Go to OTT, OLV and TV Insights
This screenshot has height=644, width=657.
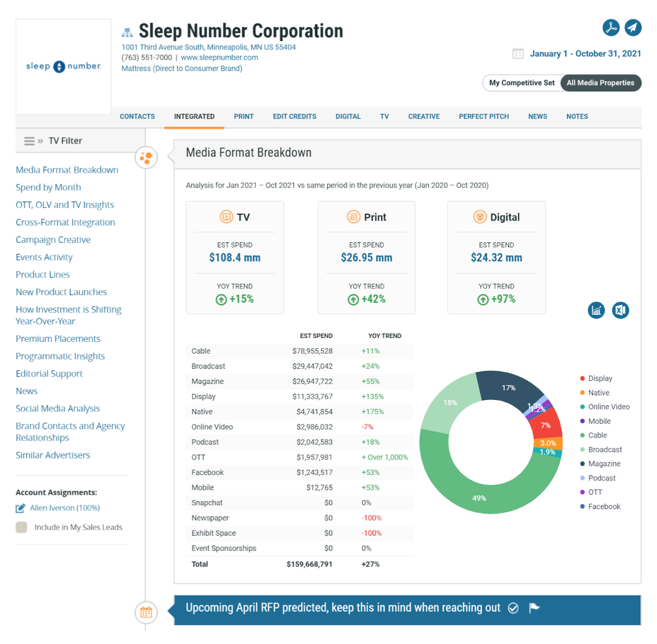point(65,205)
